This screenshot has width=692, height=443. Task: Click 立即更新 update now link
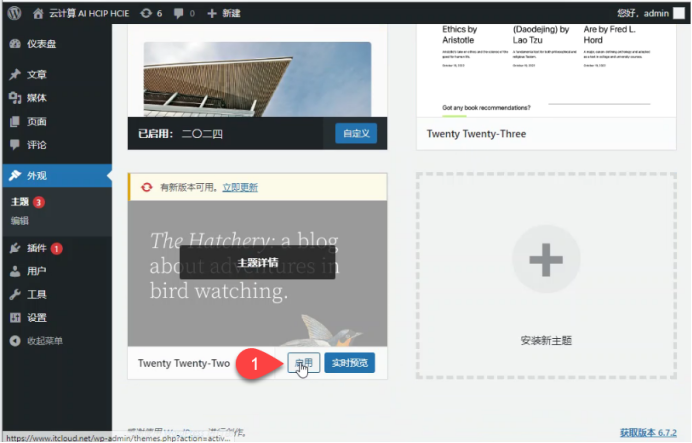click(239, 187)
